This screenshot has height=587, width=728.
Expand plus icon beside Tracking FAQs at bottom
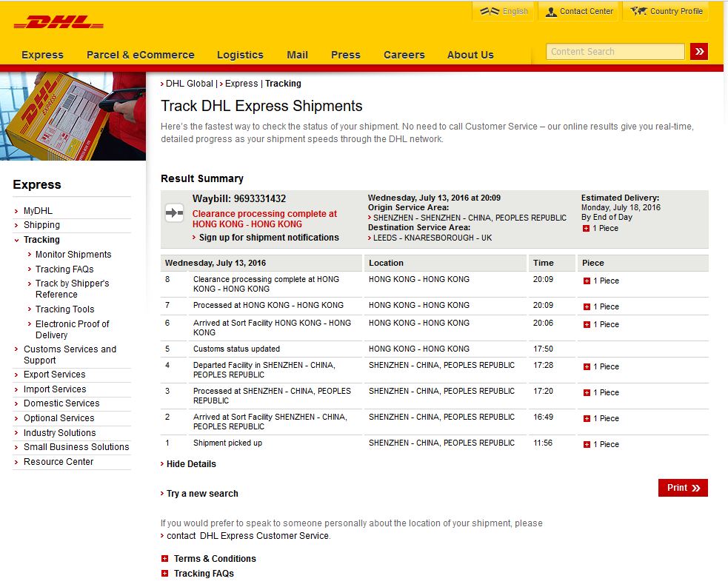point(165,574)
